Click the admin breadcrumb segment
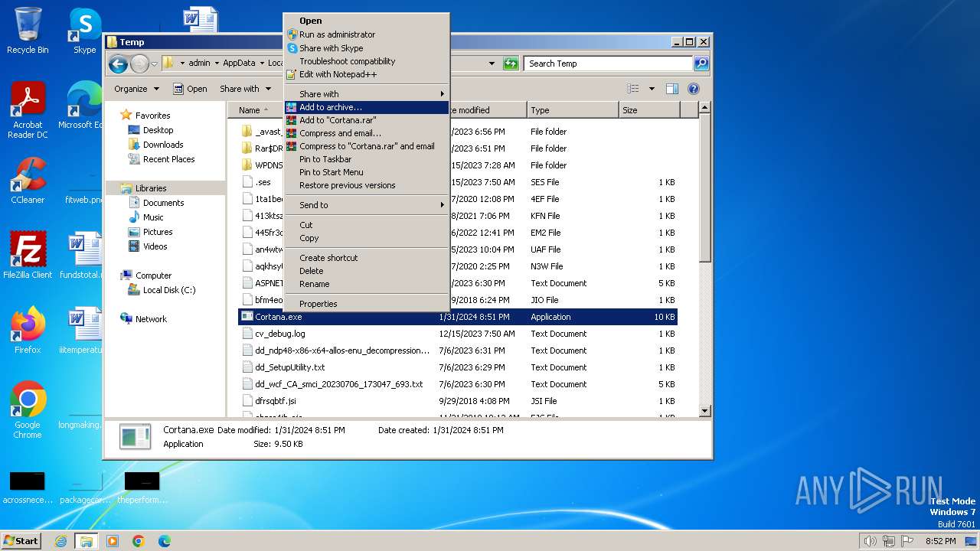 (199, 64)
